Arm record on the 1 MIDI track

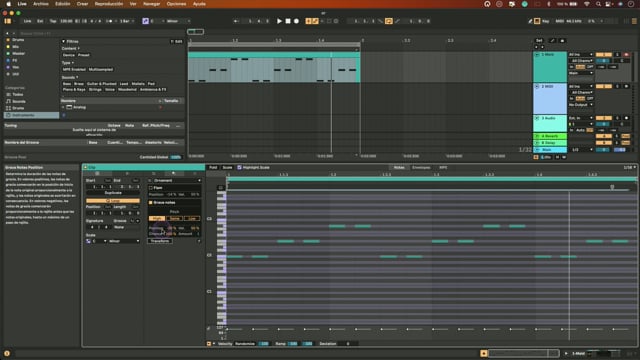click(626, 54)
